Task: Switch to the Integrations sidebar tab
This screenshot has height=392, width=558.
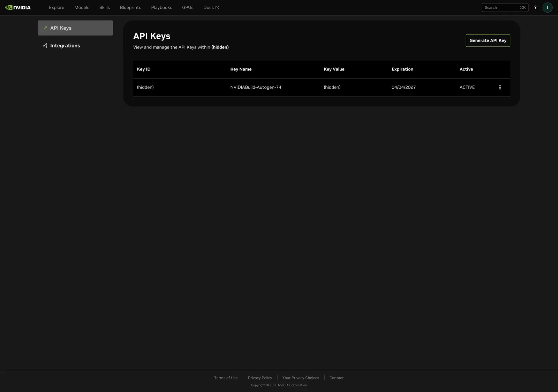Action: coord(75,46)
